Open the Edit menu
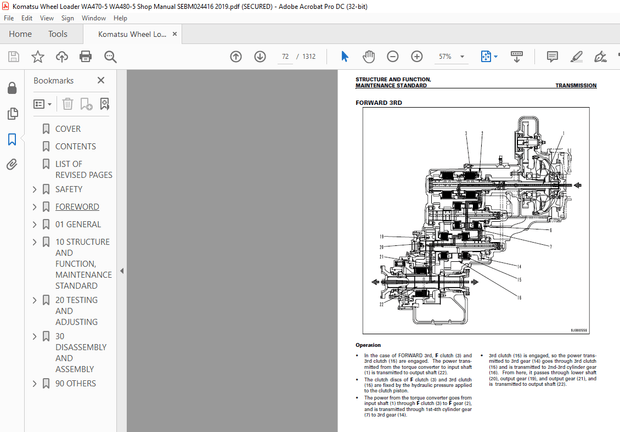The image size is (620, 432). (27, 18)
